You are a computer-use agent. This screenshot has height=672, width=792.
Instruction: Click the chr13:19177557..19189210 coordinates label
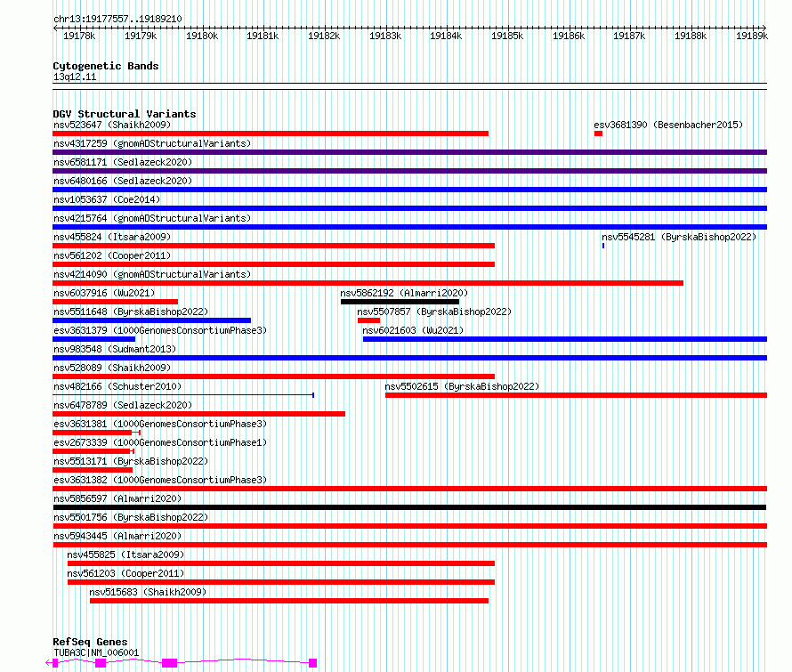tap(117, 20)
